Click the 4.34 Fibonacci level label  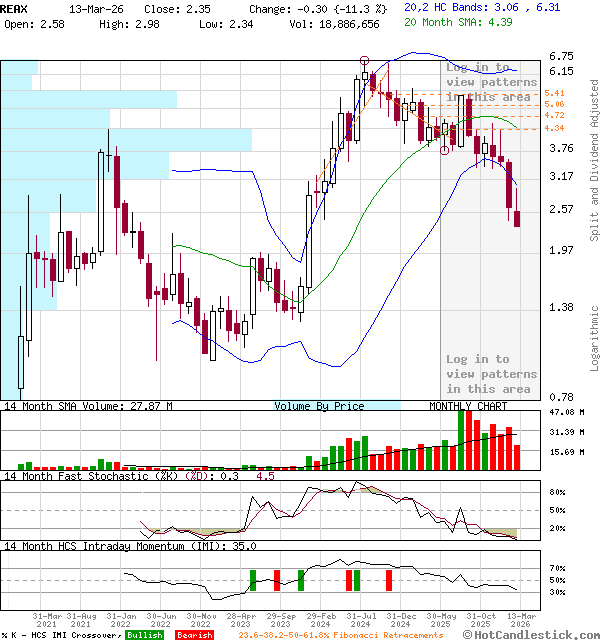(554, 128)
